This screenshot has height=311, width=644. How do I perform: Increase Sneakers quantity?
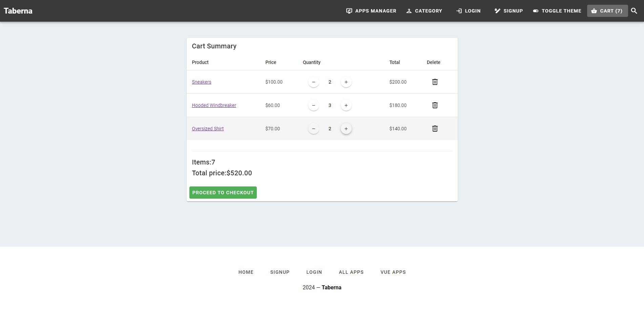tap(346, 82)
